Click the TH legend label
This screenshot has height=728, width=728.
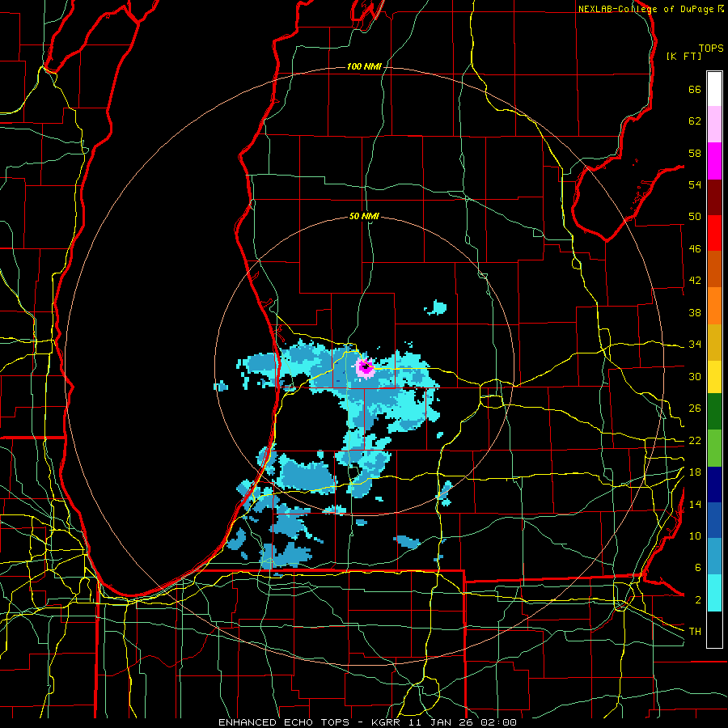pos(695,632)
